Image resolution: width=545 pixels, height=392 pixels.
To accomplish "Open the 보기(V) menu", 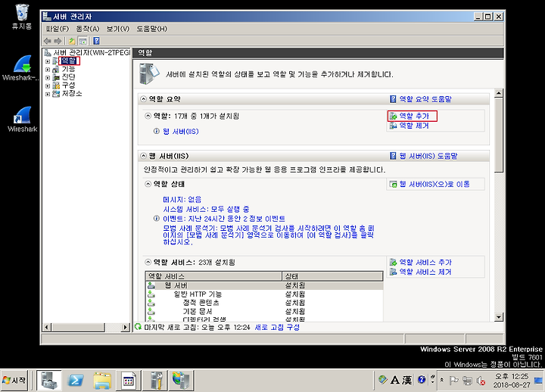I will [118, 29].
